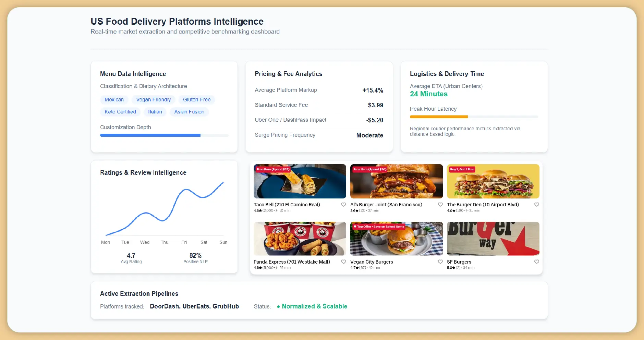Click the Mexican cuisine tag

tap(114, 100)
